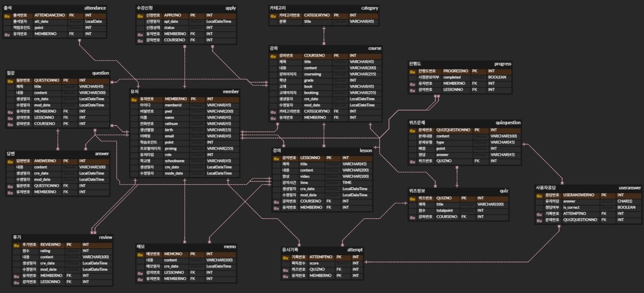Select the CATEGORYNO foreign key icon in course table
The image size is (644, 293).
pyautogui.click(x=273, y=112)
